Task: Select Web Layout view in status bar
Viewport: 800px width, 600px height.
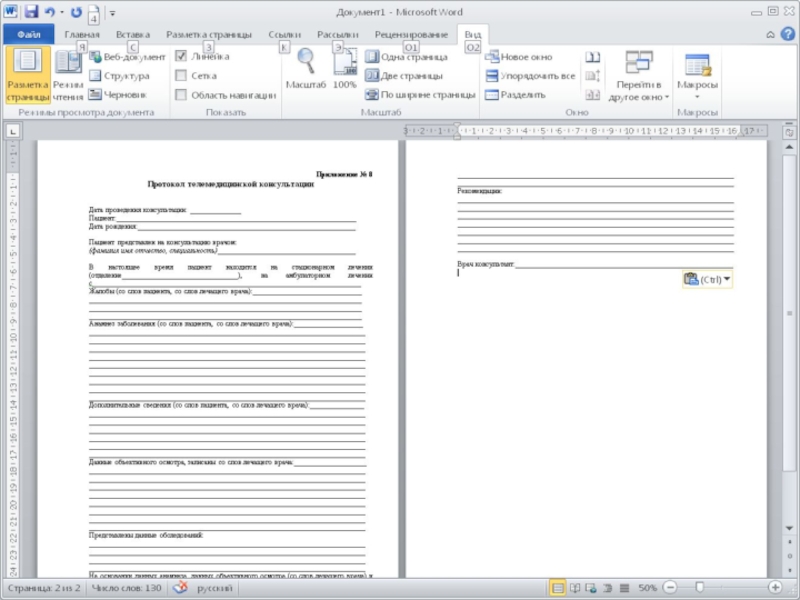Action: click(x=591, y=588)
